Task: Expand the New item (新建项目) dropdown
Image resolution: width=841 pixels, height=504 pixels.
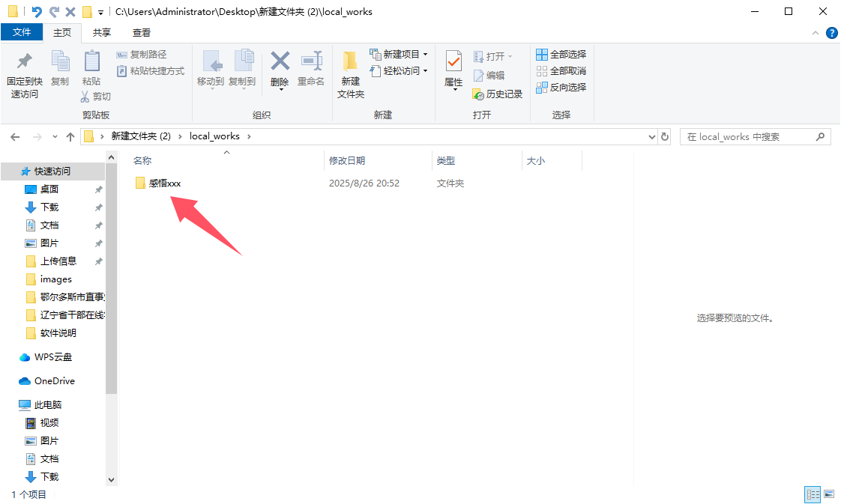Action: (x=425, y=54)
